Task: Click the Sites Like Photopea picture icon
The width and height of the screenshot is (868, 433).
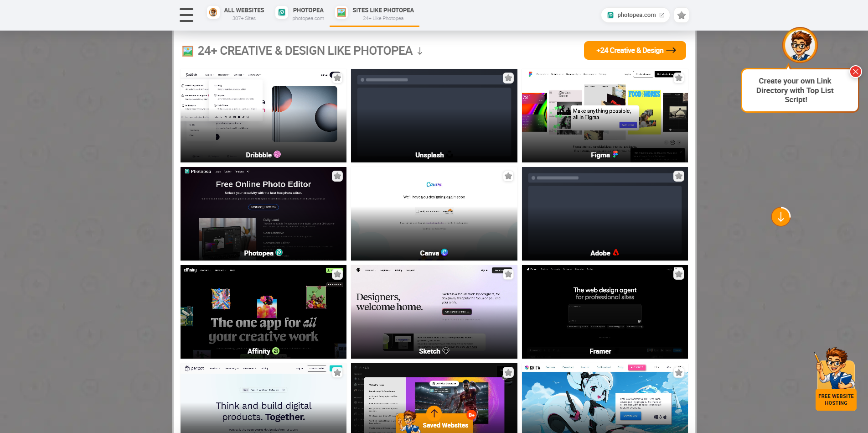Action: [341, 13]
